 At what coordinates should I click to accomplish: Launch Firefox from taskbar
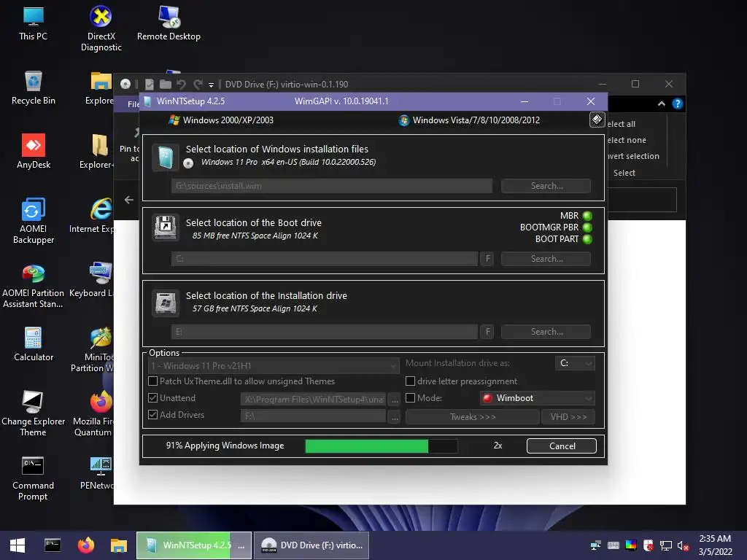(x=86, y=545)
